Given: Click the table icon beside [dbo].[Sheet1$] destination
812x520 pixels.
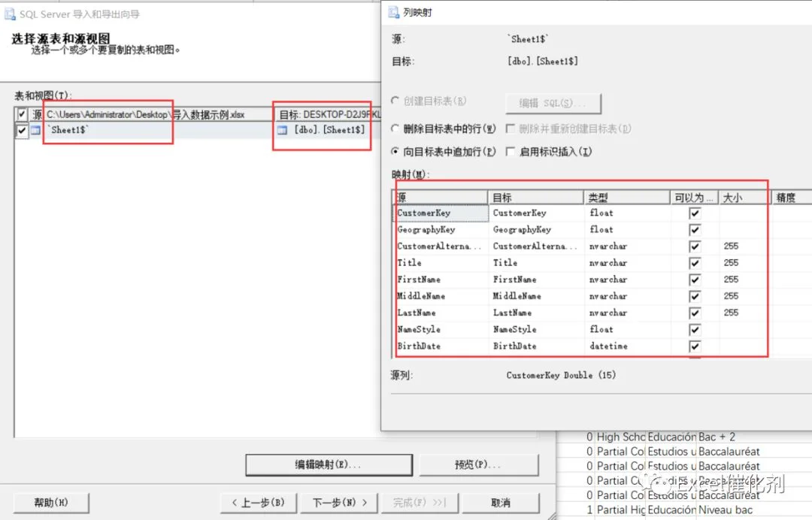Looking at the screenshot, I should click(282, 131).
